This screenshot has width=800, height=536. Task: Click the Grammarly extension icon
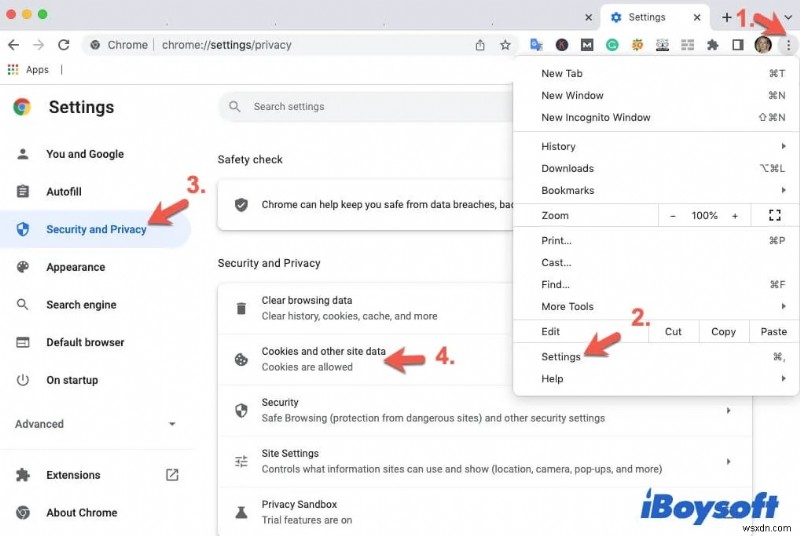[612, 45]
